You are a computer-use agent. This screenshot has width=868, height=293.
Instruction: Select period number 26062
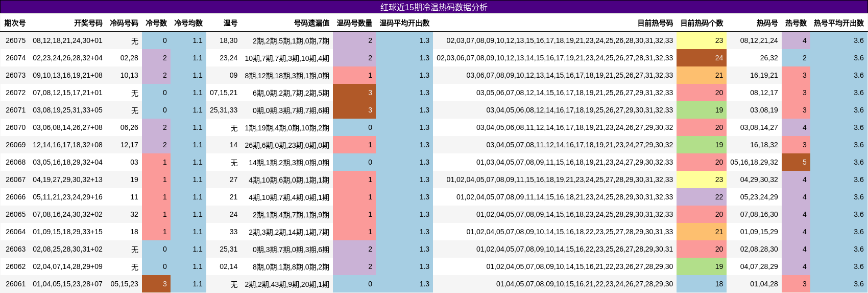(15, 266)
